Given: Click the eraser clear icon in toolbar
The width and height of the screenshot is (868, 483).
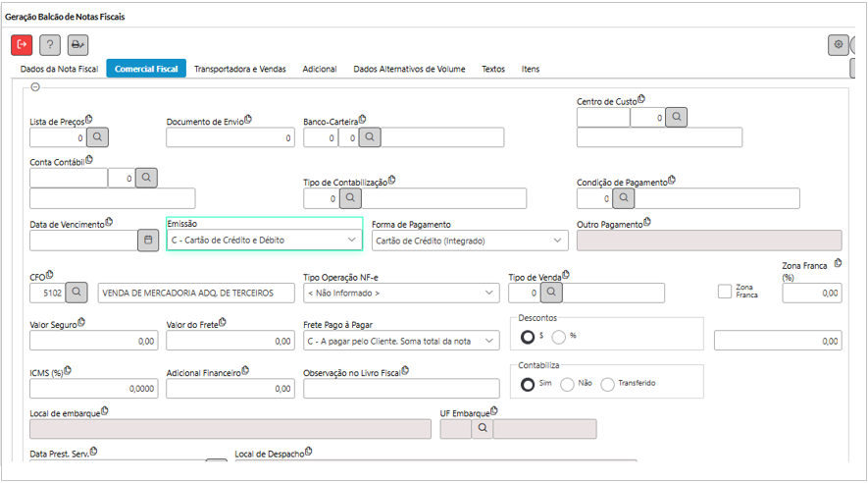Looking at the screenshot, I should (x=77, y=44).
